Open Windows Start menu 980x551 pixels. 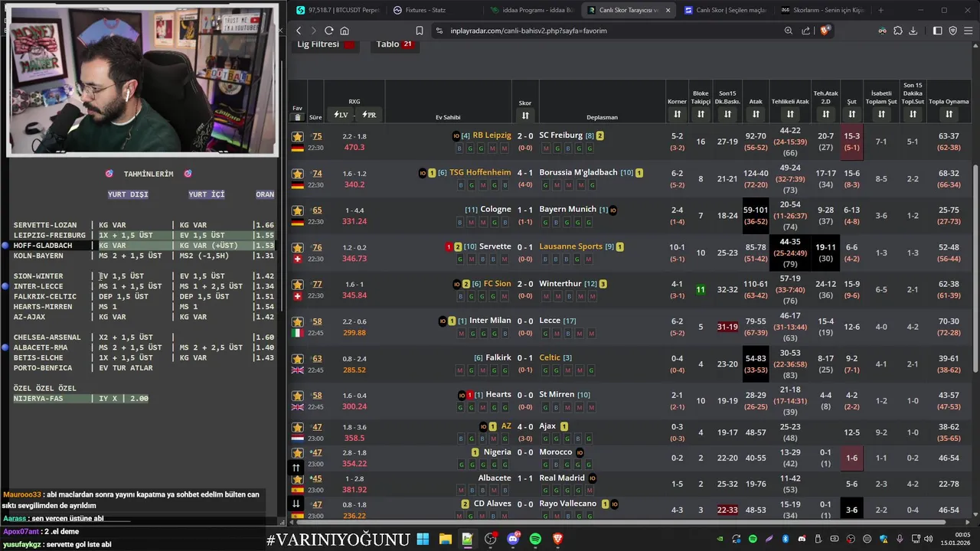(x=423, y=539)
